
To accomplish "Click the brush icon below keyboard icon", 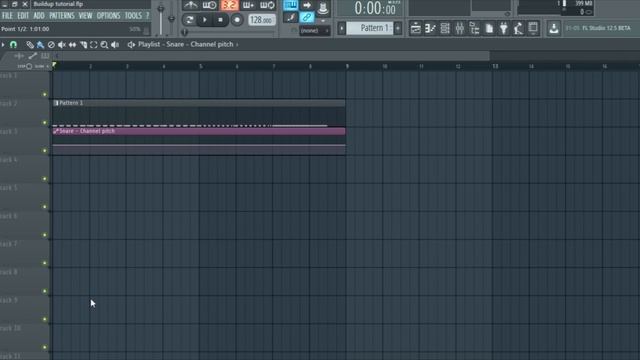I will 291,18.
